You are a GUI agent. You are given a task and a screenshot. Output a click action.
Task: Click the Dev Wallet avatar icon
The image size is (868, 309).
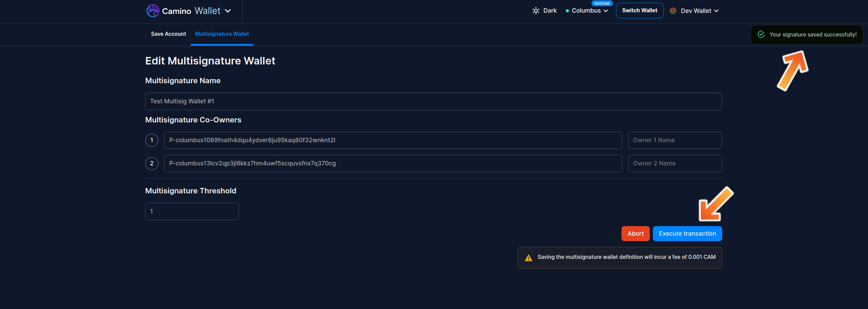[x=673, y=11]
